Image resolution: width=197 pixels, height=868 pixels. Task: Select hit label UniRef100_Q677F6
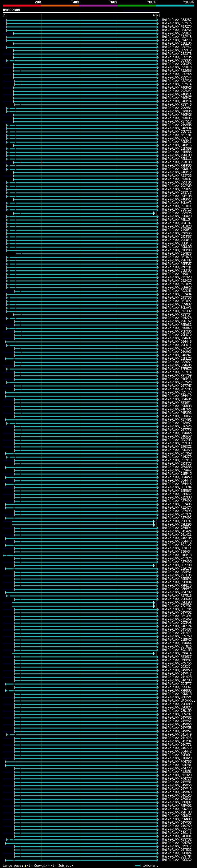pyautogui.click(x=177, y=430)
